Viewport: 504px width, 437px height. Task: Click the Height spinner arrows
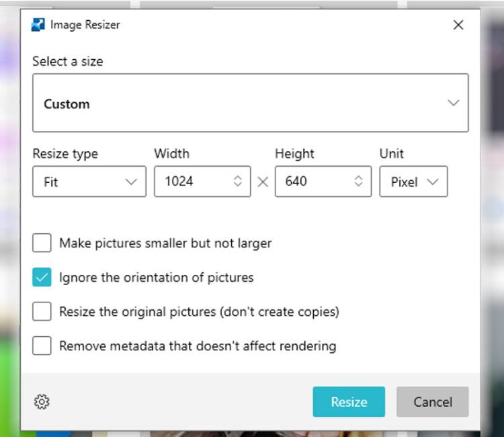point(358,181)
